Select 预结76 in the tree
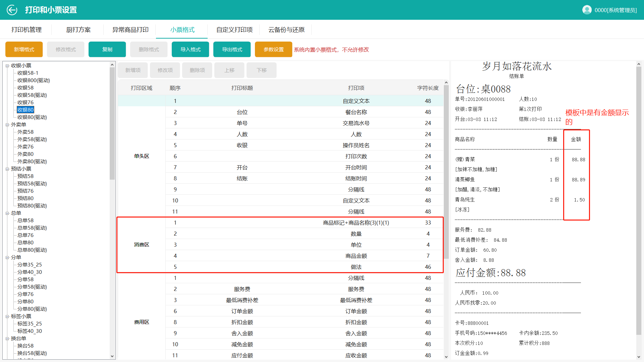 point(25,191)
